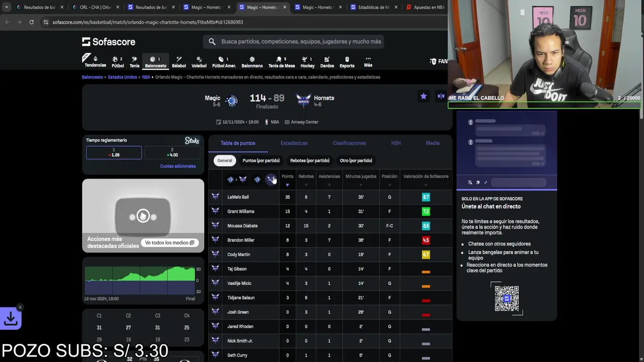Switch to Apuestas en NBA browser tab
This screenshot has height=362, width=644.
click(425, 8)
